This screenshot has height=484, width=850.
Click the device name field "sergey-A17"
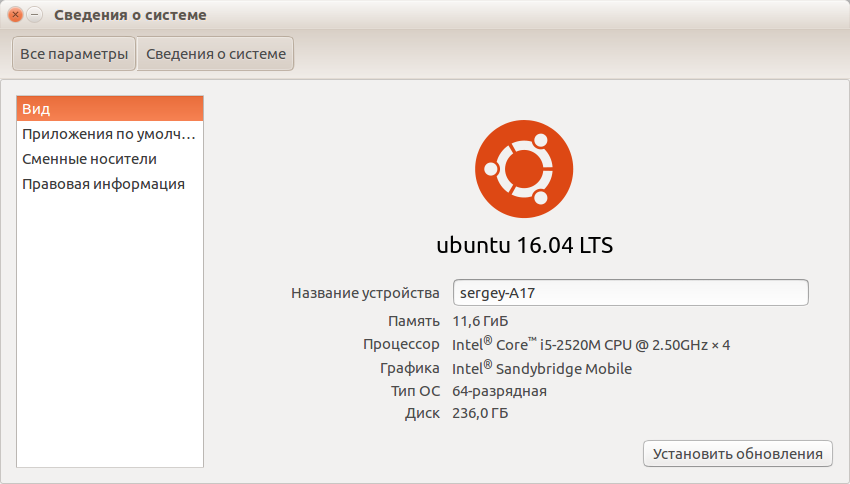pos(630,293)
